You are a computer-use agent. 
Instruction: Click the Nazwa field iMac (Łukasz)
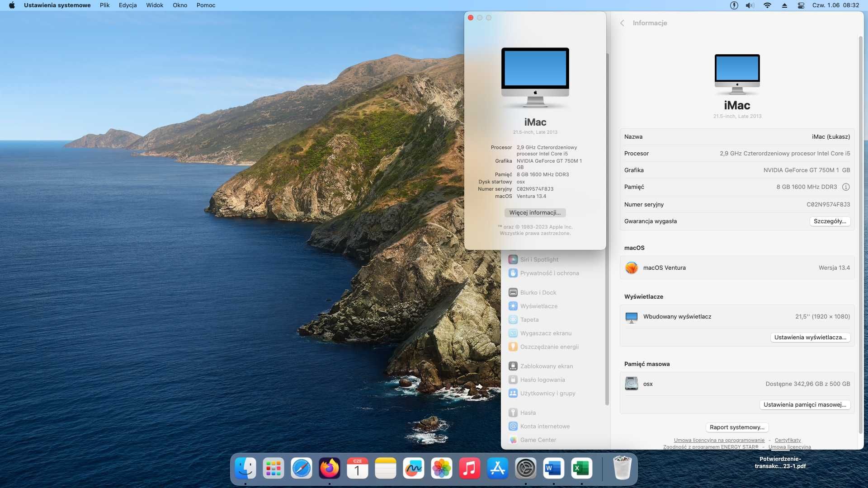831,137
